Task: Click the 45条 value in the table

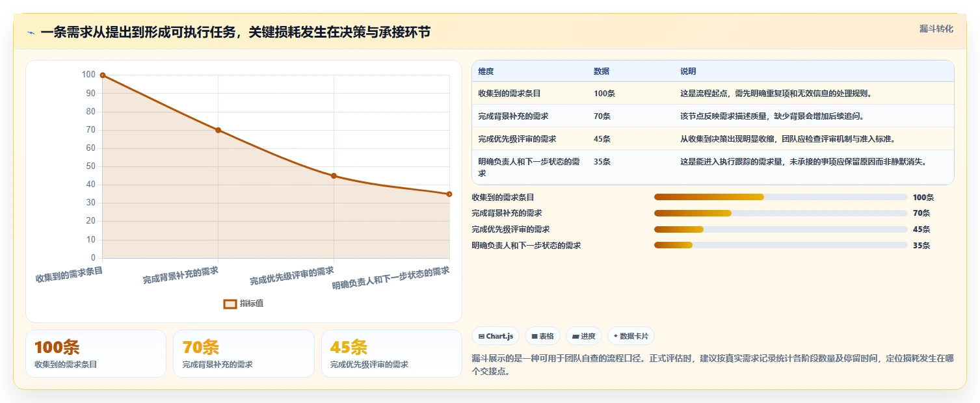Action: pos(602,139)
